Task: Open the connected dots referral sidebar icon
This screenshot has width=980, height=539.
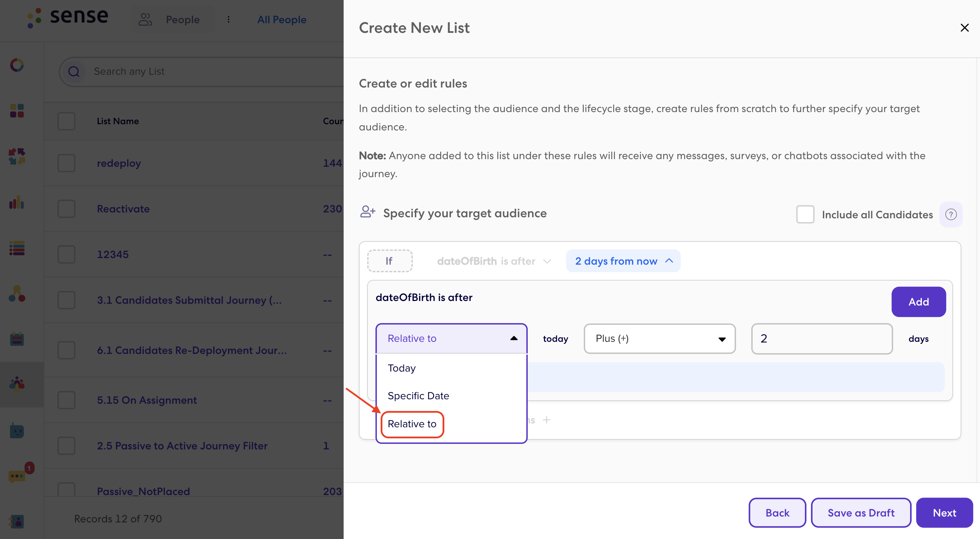Action: click(x=17, y=294)
